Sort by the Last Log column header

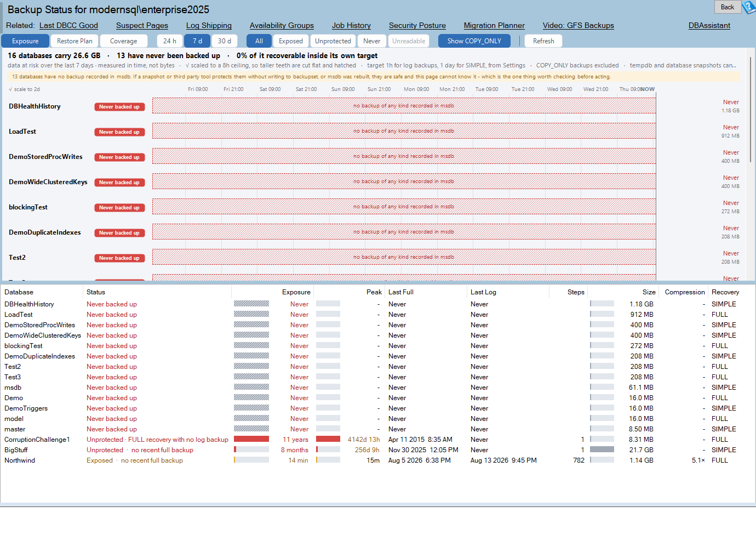[x=508, y=292]
